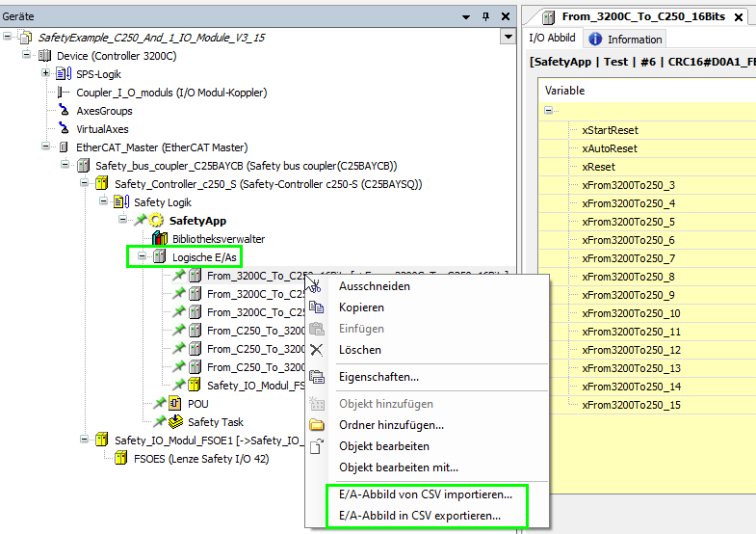This screenshot has height=534, width=756.
Task: Open the Geräte panel options dropdown arrow
Action: 466,17
